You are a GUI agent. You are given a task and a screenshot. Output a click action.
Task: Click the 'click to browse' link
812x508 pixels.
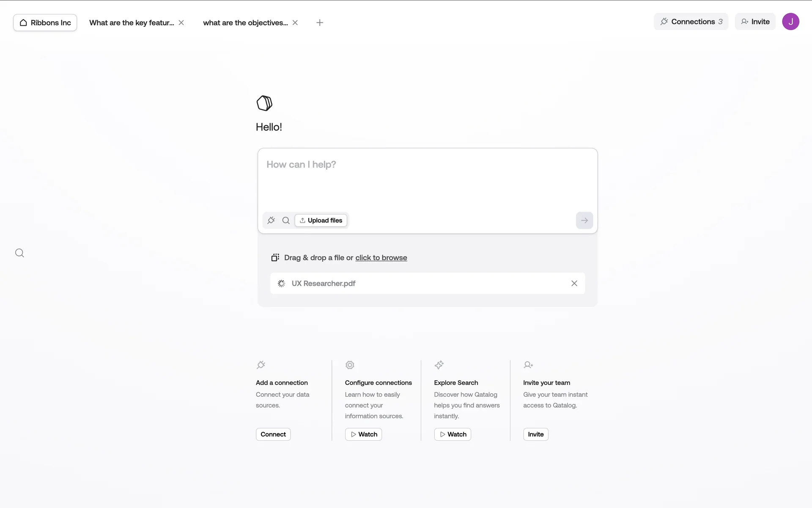click(381, 258)
